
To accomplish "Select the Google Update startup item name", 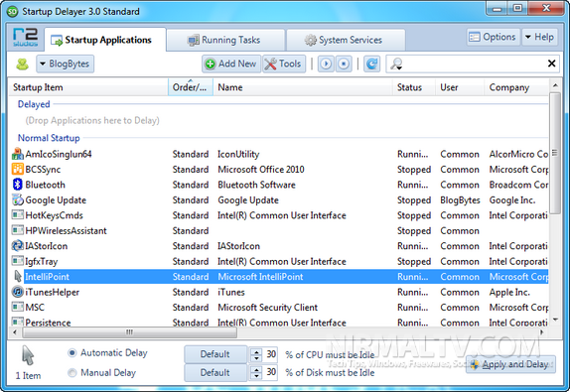I will coord(56,200).
